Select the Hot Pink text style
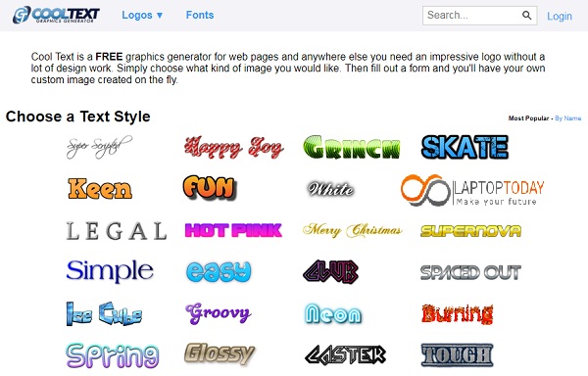588x376 pixels. point(233,230)
